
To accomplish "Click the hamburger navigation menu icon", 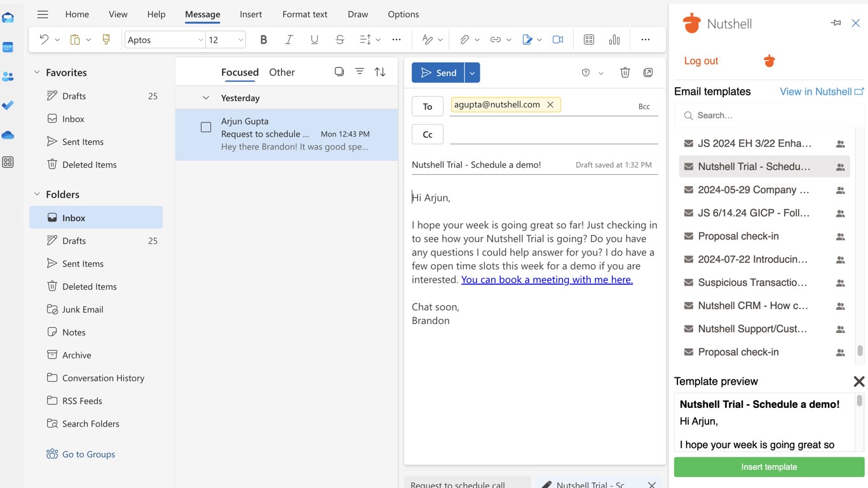I will coord(43,14).
